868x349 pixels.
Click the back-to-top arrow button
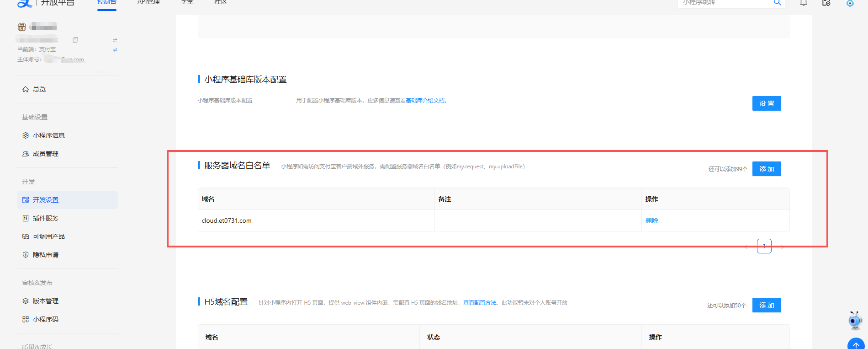pyautogui.click(x=856, y=344)
